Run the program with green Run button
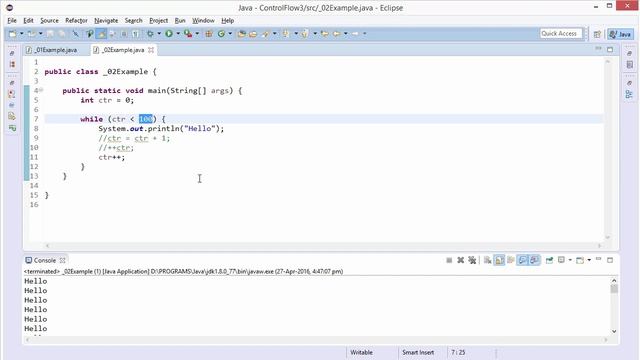The height and width of the screenshot is (360, 640). coord(169,34)
